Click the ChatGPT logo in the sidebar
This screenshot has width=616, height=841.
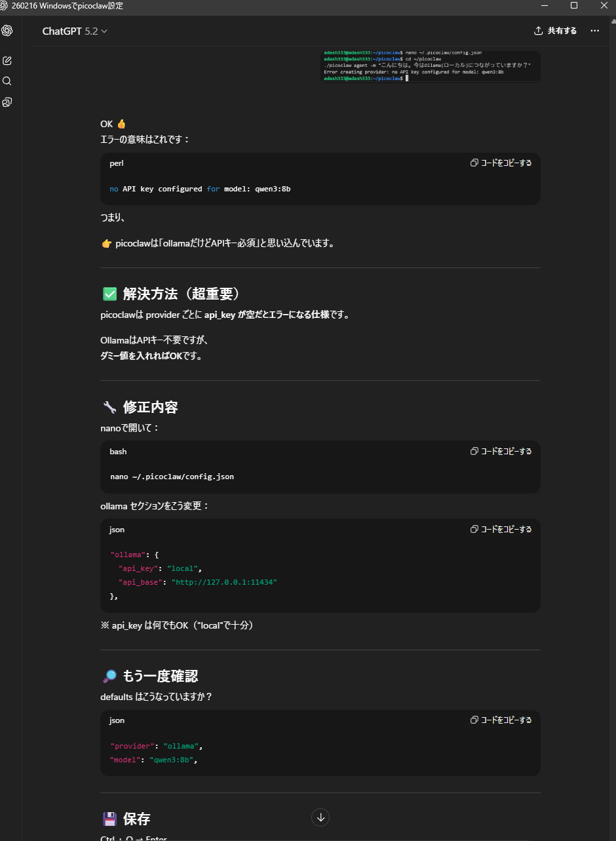click(7, 31)
